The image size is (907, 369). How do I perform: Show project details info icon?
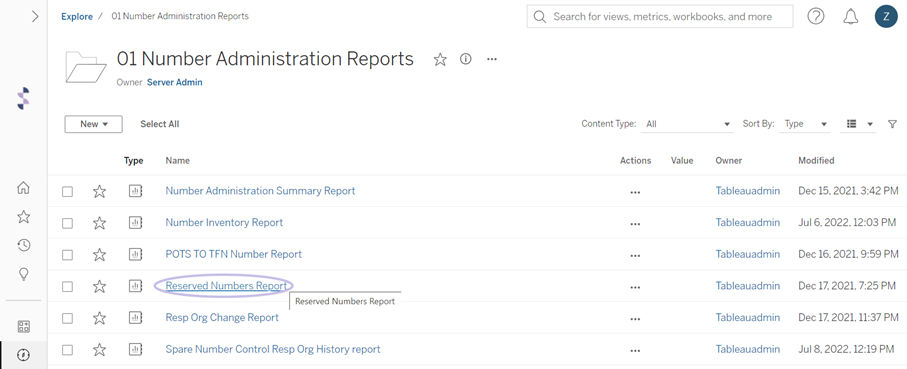(x=466, y=58)
